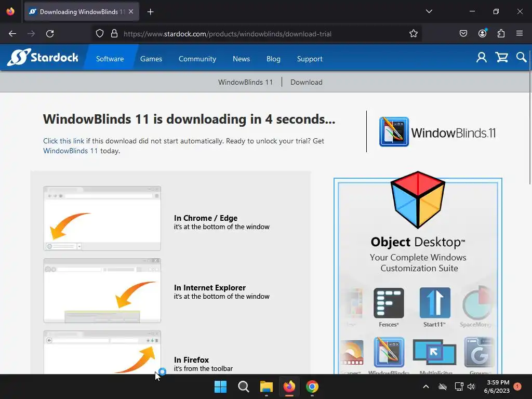Screen dimensions: 532x399
Task: Click the Firefox instruction thumbnail
Action: click(102, 352)
